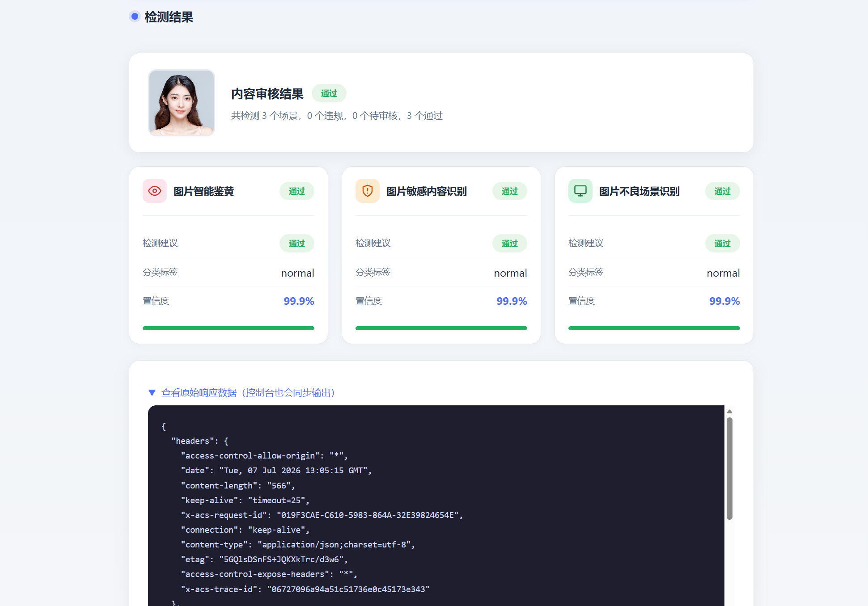This screenshot has width=868, height=606.
Task: Click the "content-length": "566" line
Action: click(x=238, y=486)
